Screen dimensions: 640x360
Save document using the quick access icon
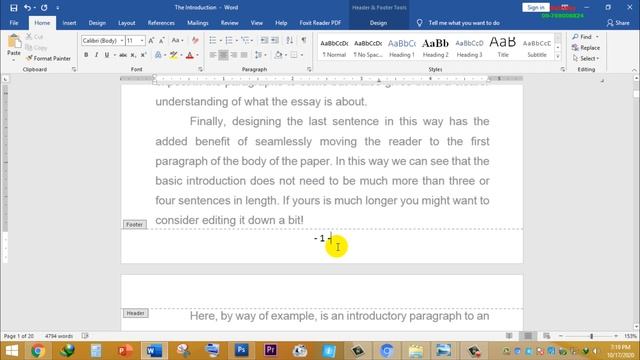[13, 7]
